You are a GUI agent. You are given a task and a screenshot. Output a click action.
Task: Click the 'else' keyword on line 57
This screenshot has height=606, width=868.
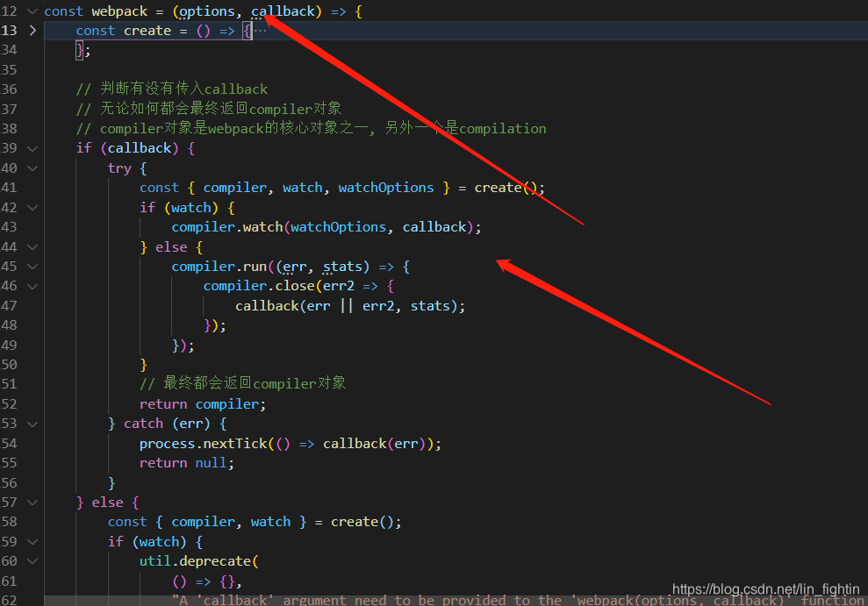(x=107, y=502)
